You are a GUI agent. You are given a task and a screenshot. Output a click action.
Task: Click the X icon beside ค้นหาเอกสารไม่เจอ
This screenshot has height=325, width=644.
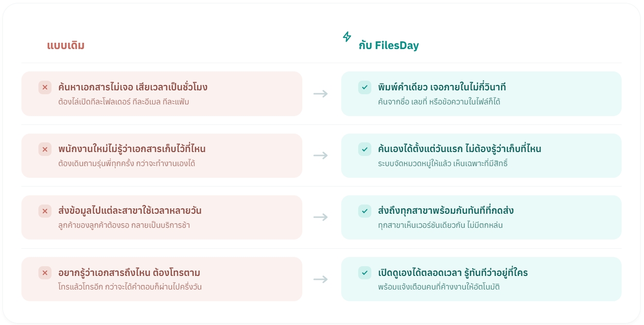pyautogui.click(x=45, y=87)
